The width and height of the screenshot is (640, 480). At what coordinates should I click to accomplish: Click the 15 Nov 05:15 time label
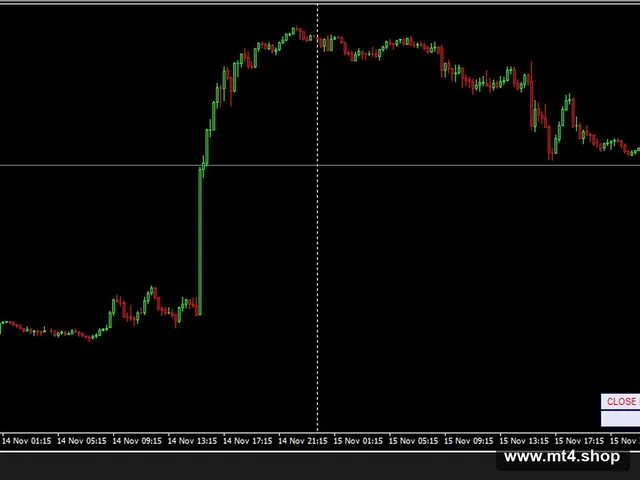click(x=413, y=441)
